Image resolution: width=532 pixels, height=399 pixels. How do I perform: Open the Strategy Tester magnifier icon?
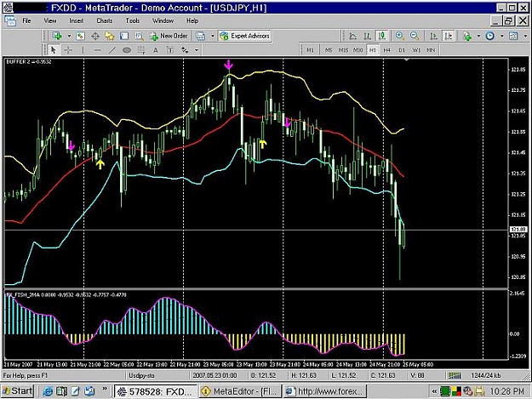tap(139, 36)
